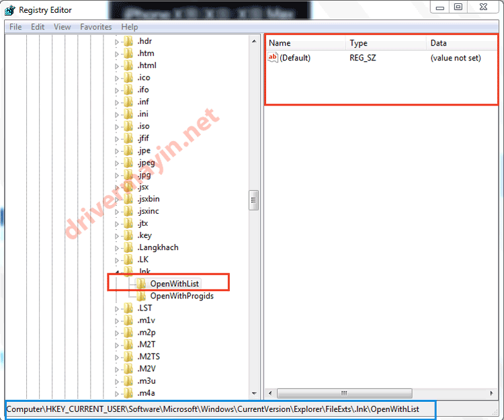
Task: Click the .LK folder icon
Action: click(x=128, y=259)
